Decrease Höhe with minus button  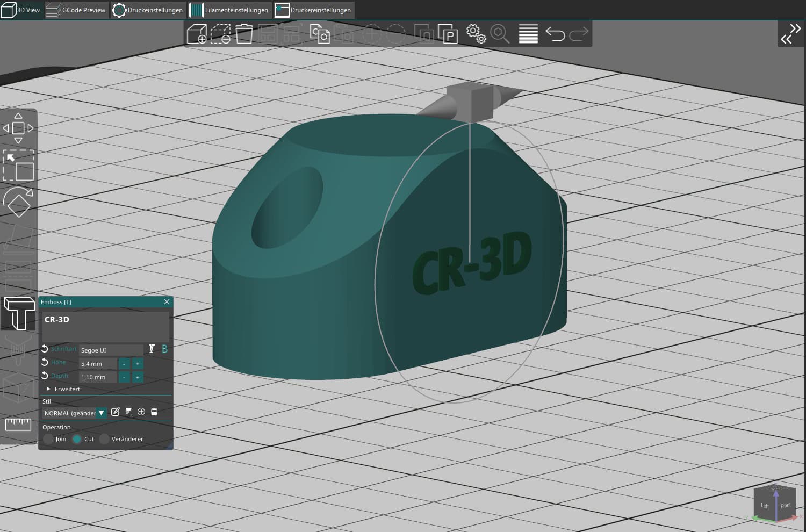[x=124, y=364]
